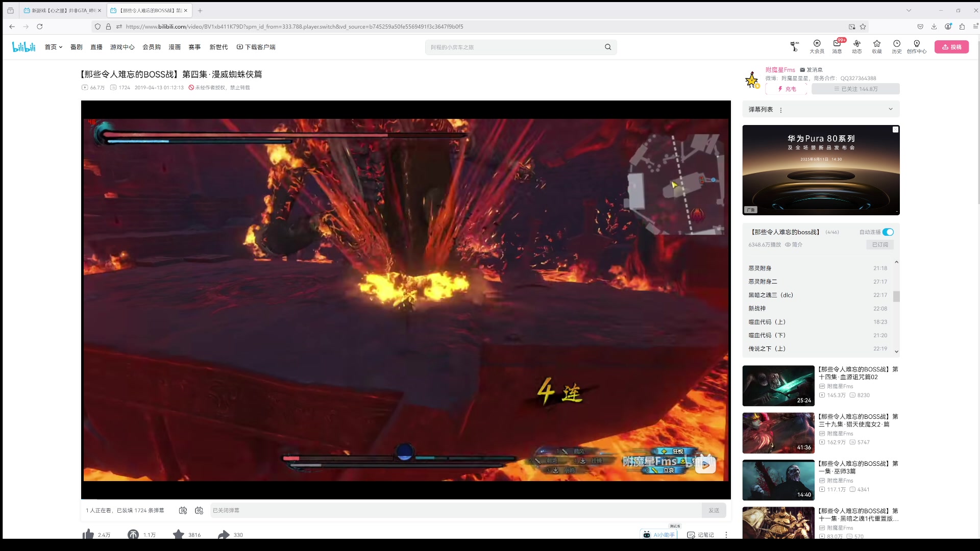Viewport: 980px width, 551px height.
Task: Expand the 弹幕列表 panel
Action: tap(891, 109)
